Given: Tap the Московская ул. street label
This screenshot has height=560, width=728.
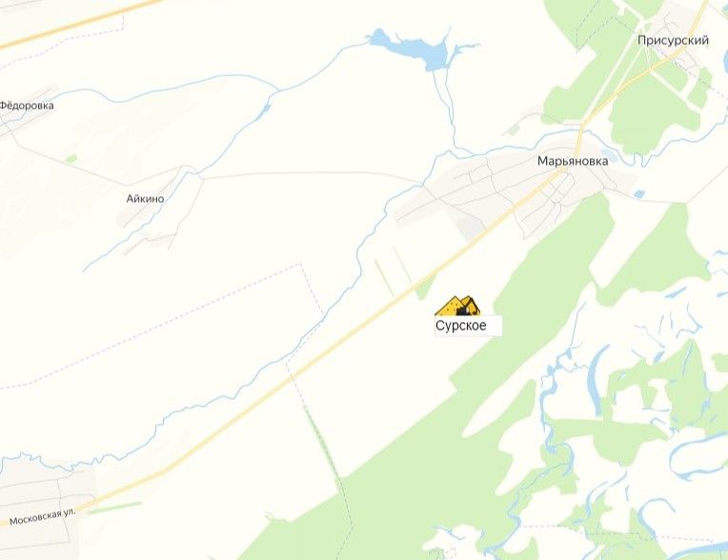Looking at the screenshot, I should pos(42,517).
